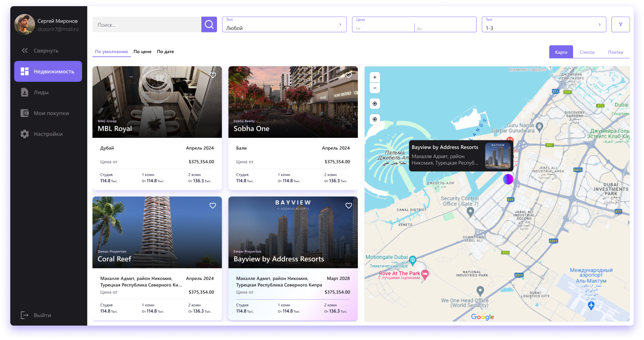Click Security Control Office map pin
Screen dimensions: 644x340
(470, 212)
